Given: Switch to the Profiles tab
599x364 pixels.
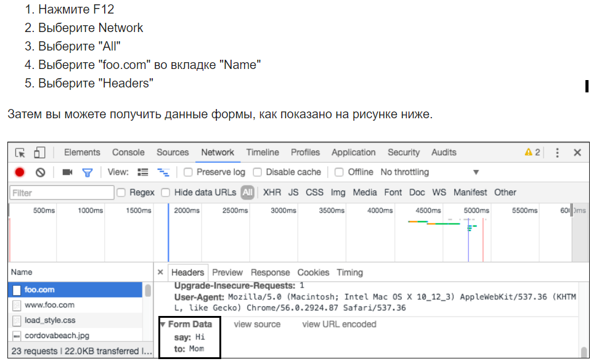Looking at the screenshot, I should [305, 152].
